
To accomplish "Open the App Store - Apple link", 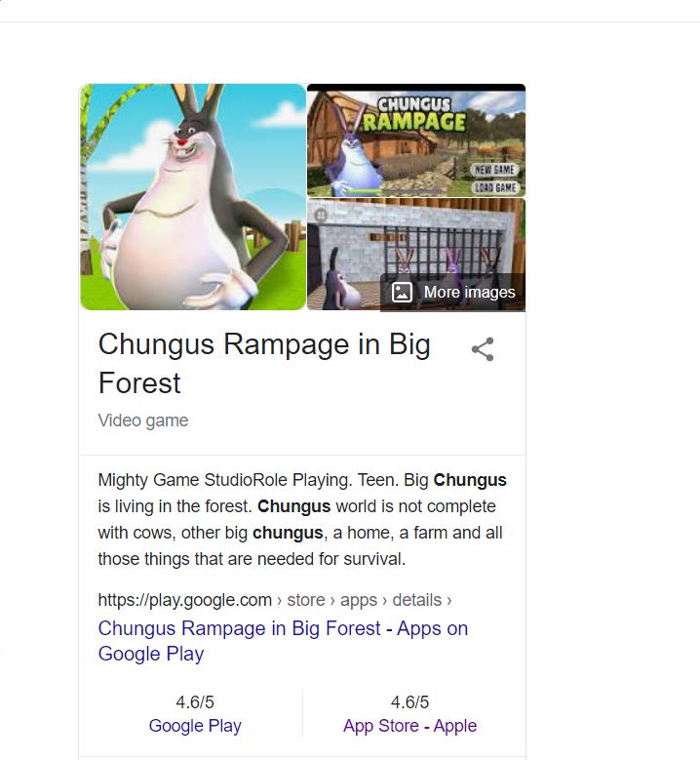I will (409, 726).
